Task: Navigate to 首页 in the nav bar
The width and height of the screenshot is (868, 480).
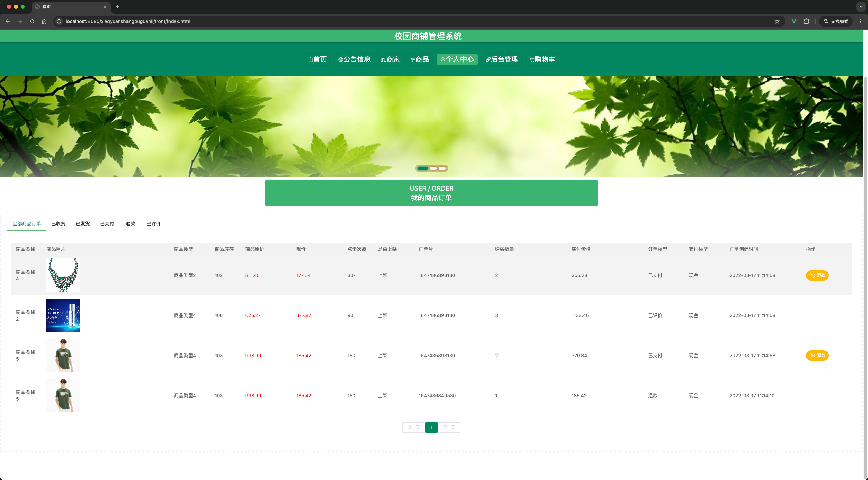Action: point(317,59)
